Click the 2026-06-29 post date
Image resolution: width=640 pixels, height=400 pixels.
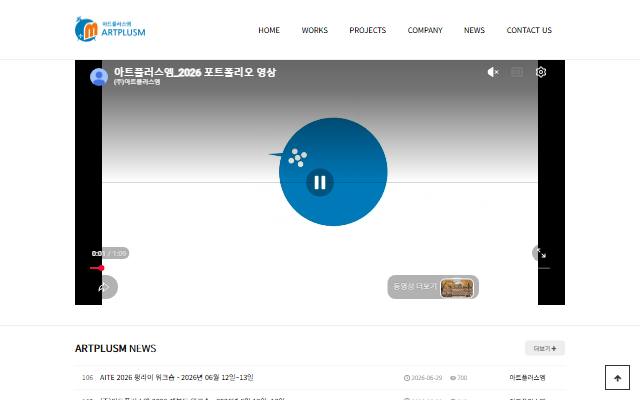pyautogui.click(x=423, y=378)
